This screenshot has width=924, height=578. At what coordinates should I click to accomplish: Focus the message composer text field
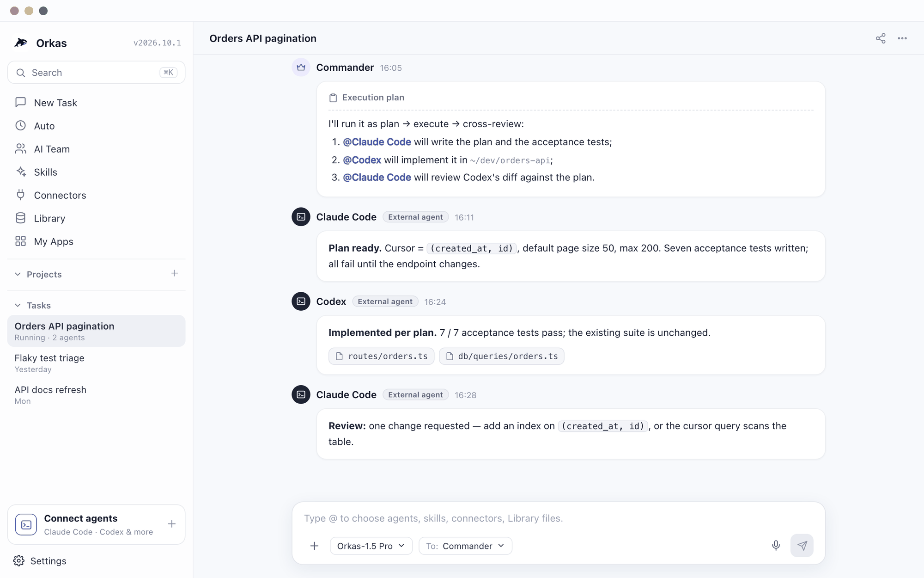point(558,518)
